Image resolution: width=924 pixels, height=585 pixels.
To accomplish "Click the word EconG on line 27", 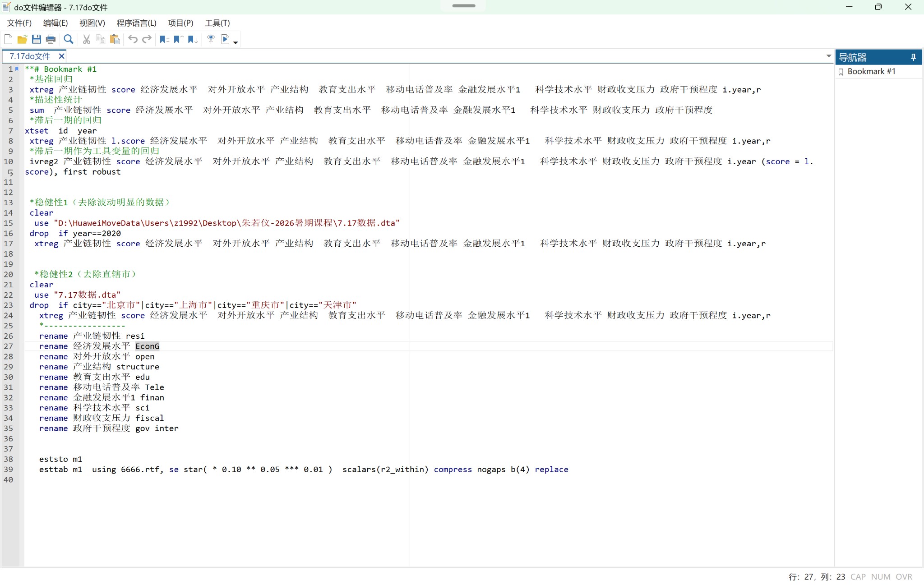I will pos(147,346).
